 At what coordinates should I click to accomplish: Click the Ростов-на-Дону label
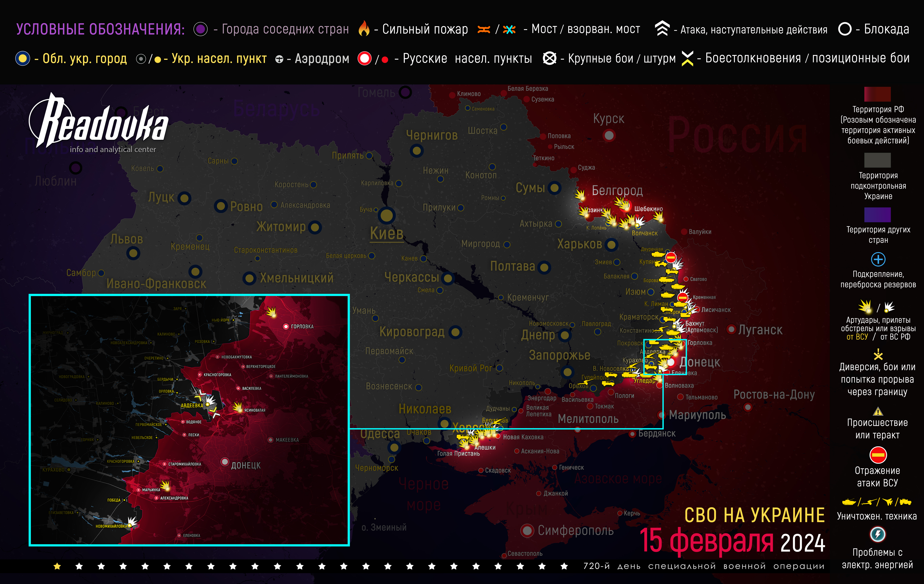click(x=774, y=394)
